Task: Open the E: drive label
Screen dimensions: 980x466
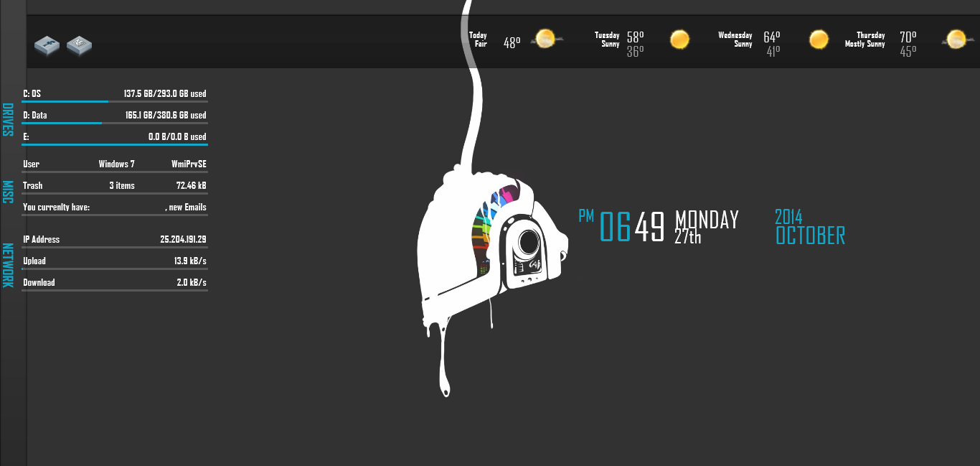Action: click(x=26, y=136)
